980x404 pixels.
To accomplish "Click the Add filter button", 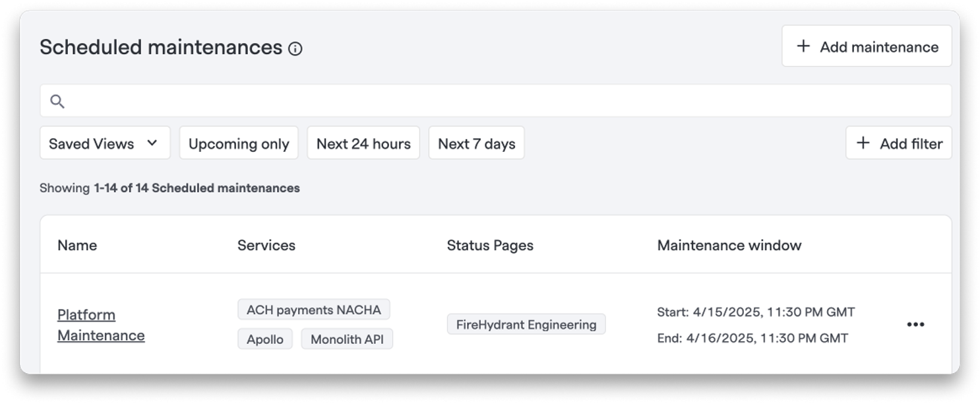I will (x=899, y=143).
